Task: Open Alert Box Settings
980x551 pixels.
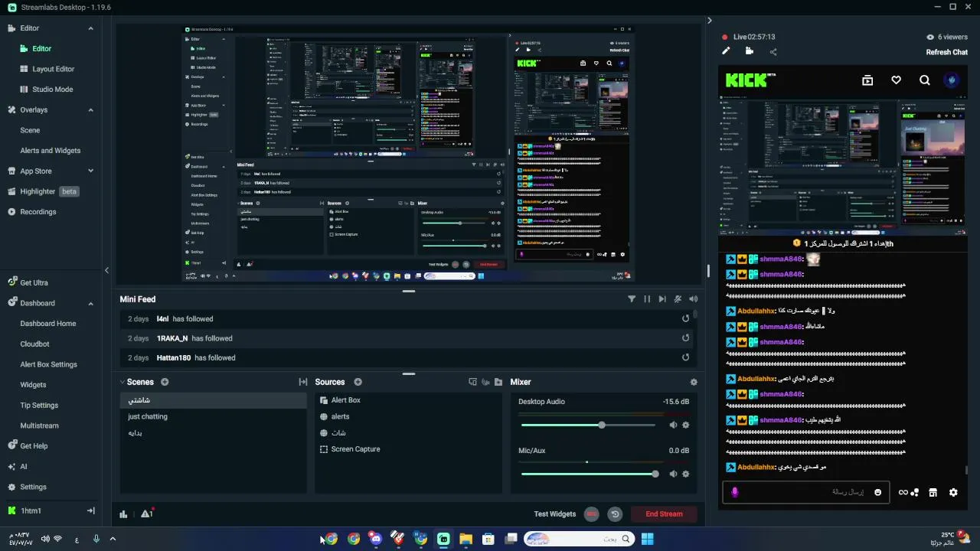Action: (x=48, y=364)
